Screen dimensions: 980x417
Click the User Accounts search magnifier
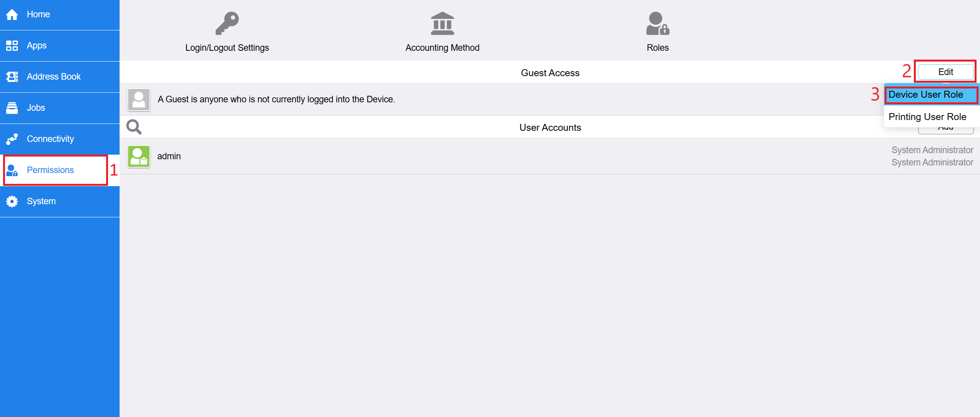click(134, 127)
